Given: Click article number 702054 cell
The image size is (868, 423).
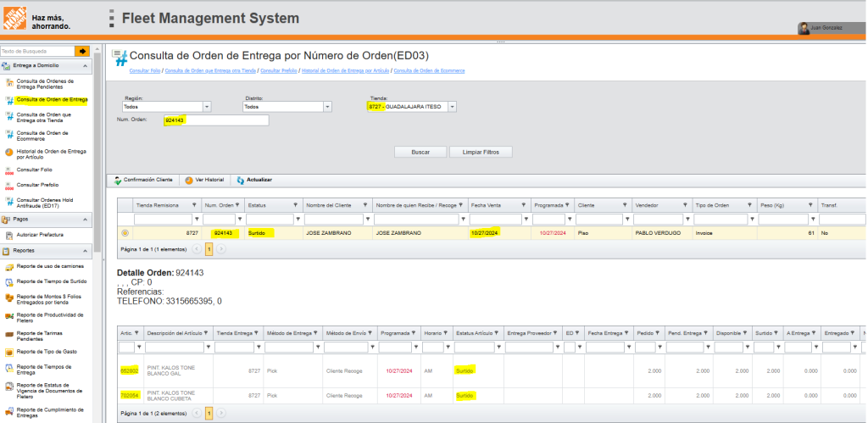Looking at the screenshot, I should (130, 395).
